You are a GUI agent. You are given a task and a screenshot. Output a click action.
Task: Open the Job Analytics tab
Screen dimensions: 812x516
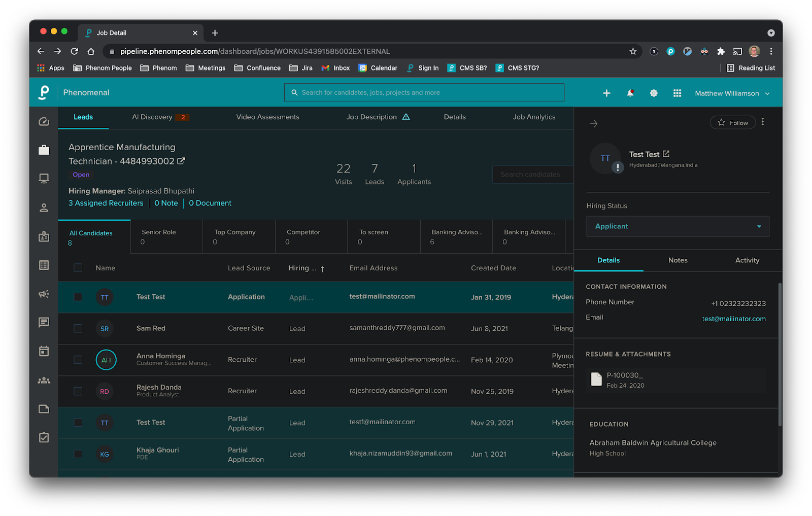click(x=534, y=117)
